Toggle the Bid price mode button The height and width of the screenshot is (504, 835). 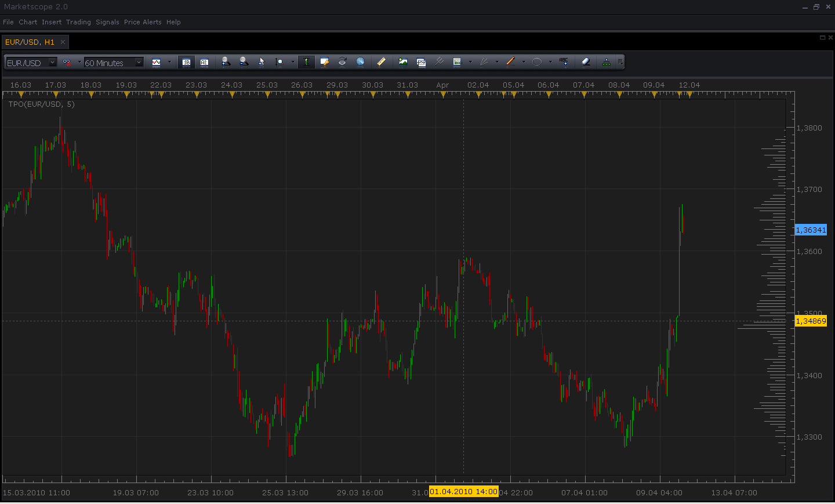186,62
